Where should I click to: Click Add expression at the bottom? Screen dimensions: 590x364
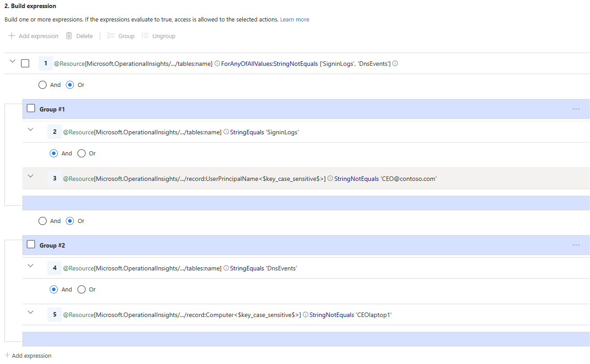click(x=28, y=355)
